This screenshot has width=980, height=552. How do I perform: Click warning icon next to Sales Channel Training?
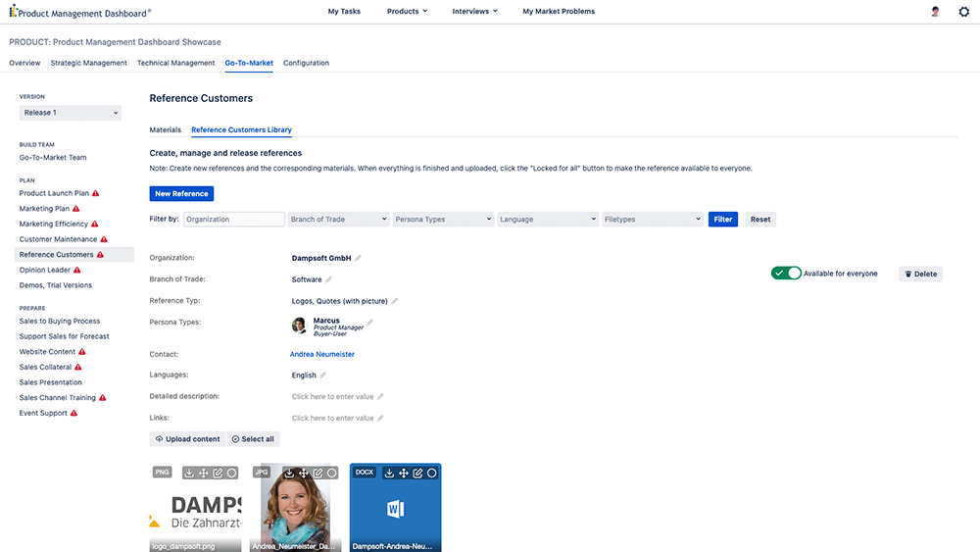click(x=103, y=398)
